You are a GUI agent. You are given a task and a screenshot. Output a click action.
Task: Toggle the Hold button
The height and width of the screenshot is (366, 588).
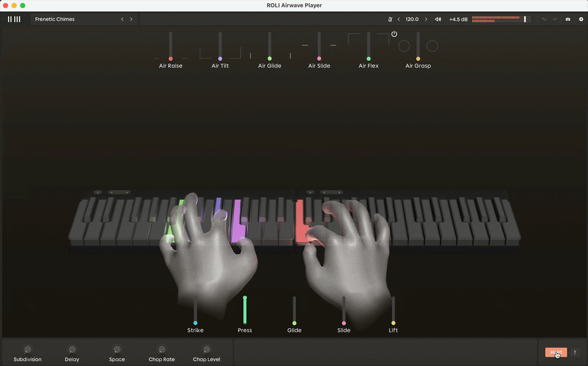(556, 352)
